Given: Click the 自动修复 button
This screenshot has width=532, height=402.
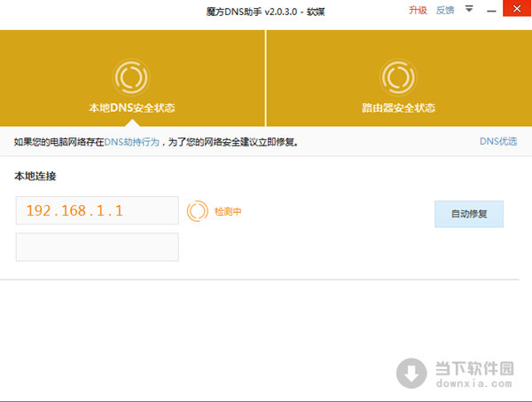Looking at the screenshot, I should pyautogui.click(x=469, y=214).
